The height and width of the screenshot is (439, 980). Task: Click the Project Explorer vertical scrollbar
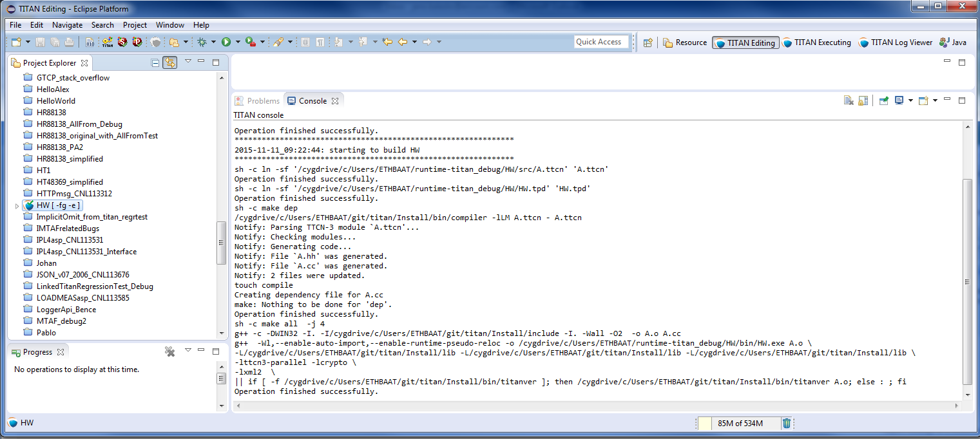click(221, 242)
